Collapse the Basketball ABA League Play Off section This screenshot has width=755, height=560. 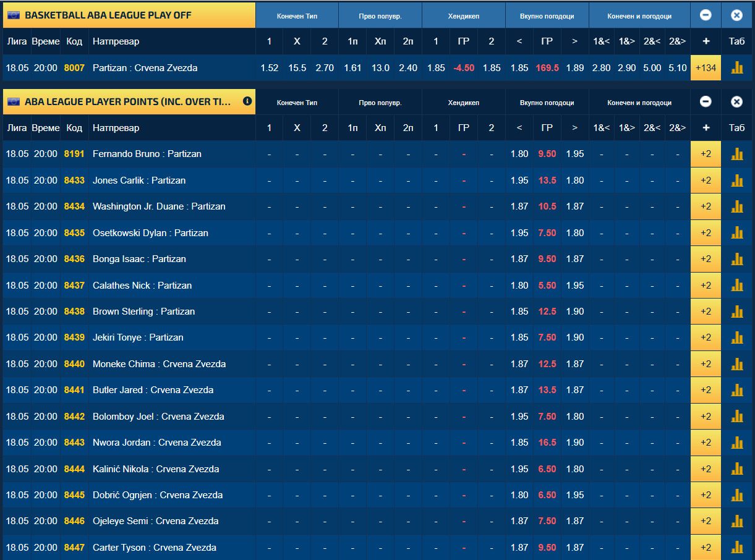click(x=706, y=15)
